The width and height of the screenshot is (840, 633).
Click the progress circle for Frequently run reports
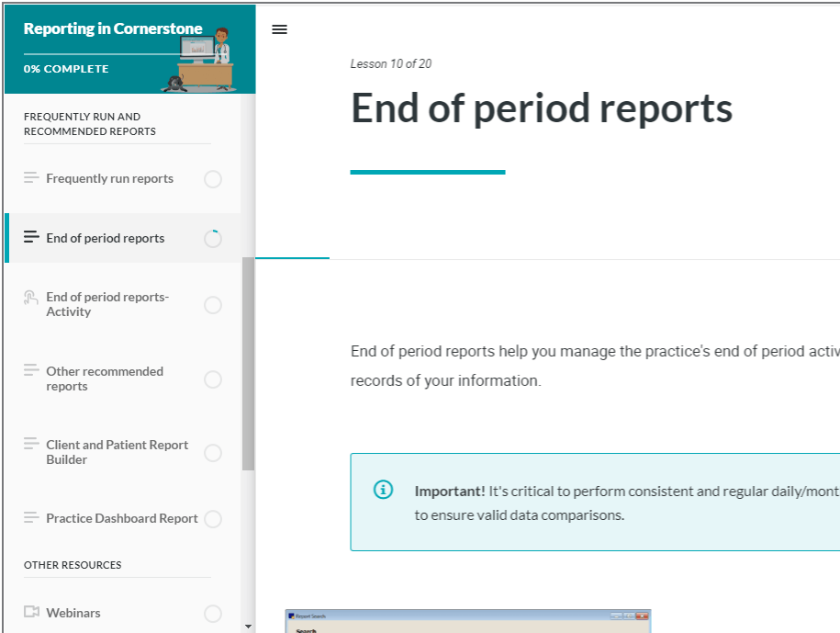213,179
